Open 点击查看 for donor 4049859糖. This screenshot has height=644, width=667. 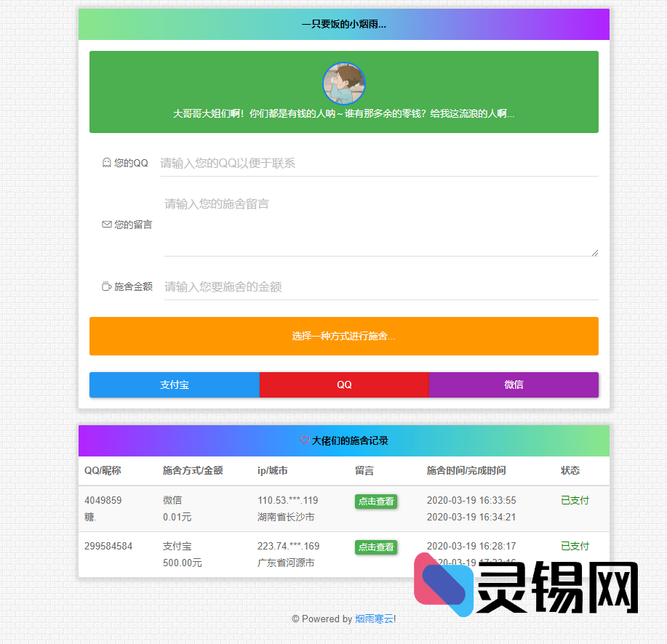pos(376,502)
